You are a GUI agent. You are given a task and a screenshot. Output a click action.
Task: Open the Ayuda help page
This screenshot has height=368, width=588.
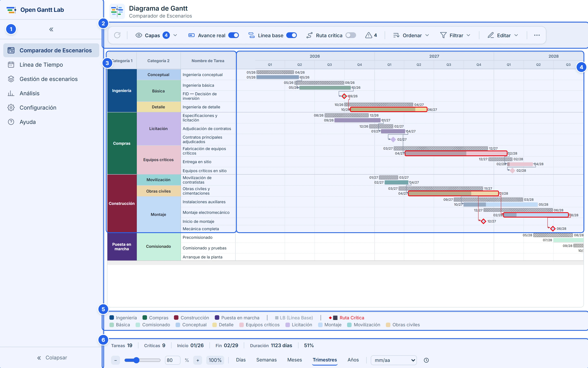point(51,122)
